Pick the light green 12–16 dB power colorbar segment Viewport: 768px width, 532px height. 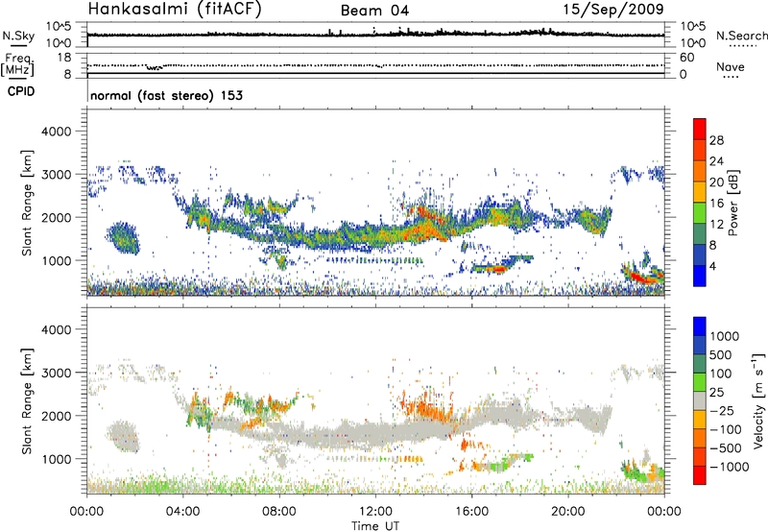click(x=700, y=213)
